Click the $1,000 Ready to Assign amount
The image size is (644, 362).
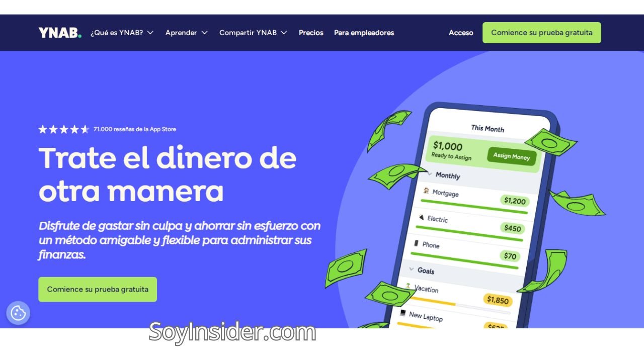[x=448, y=146]
